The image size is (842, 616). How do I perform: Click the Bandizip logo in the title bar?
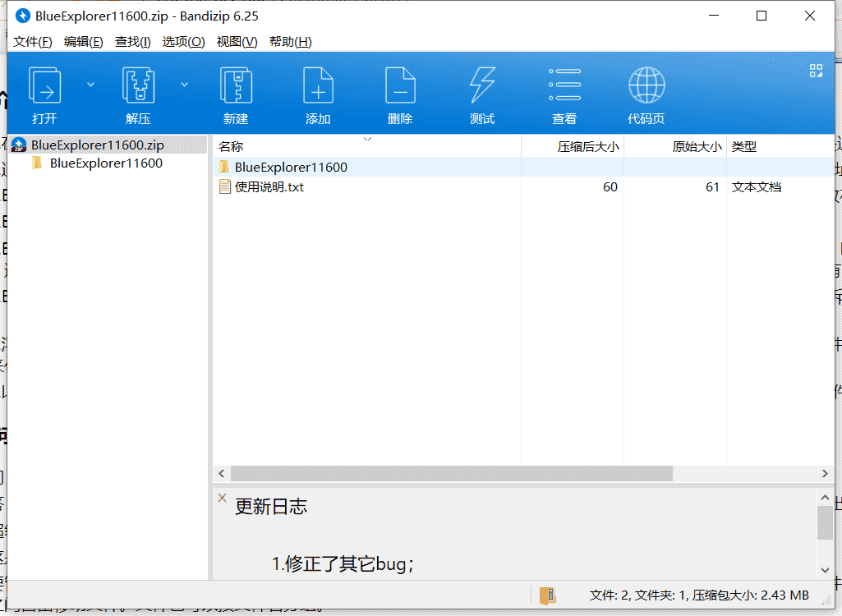pos(22,16)
